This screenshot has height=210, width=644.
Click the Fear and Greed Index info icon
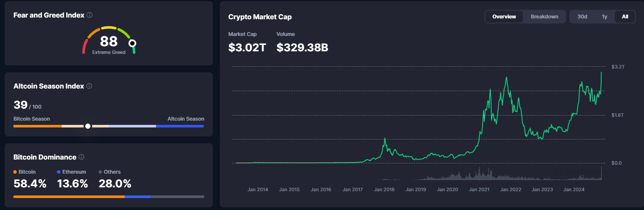(90, 15)
